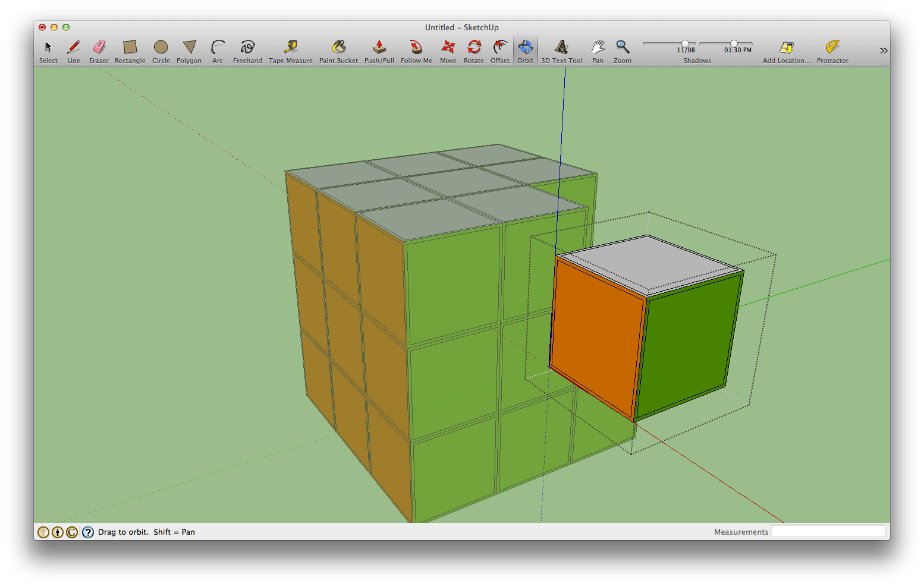Click inside the Measurements input box
Image resolution: width=924 pixels, height=587 pixels.
tap(828, 531)
